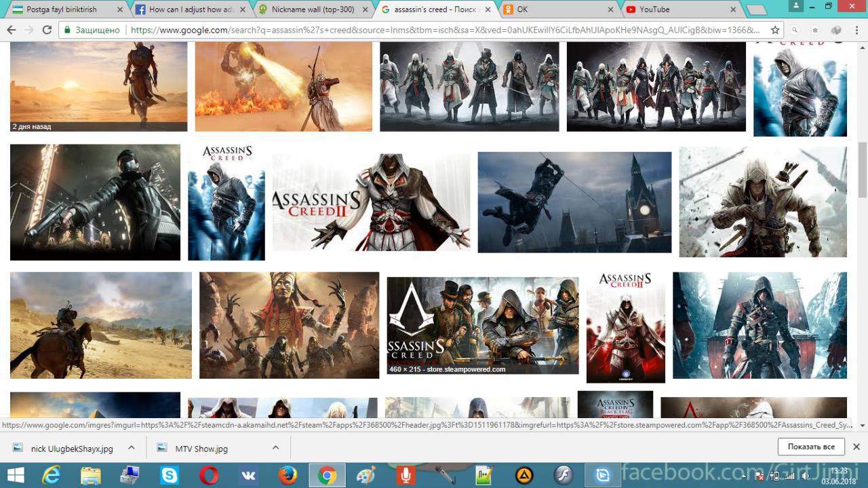This screenshot has width=868, height=488.
Task: Click the Показать все downloads button
Action: pos(810,447)
